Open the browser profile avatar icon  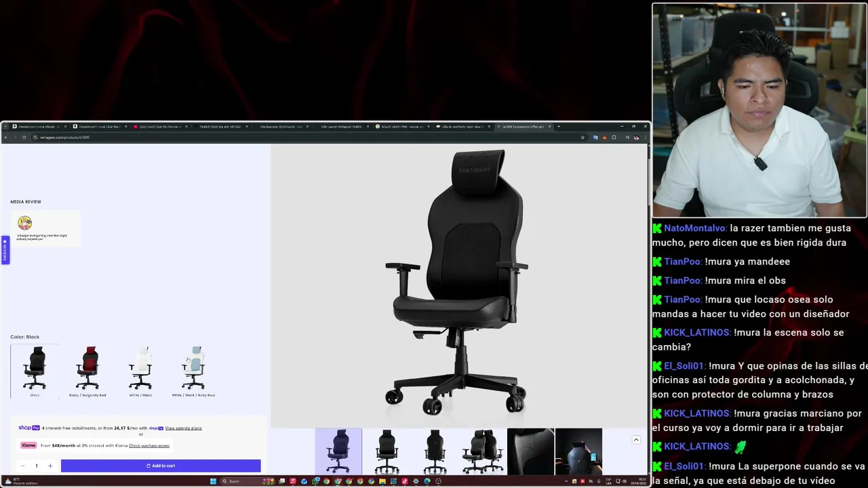636,138
